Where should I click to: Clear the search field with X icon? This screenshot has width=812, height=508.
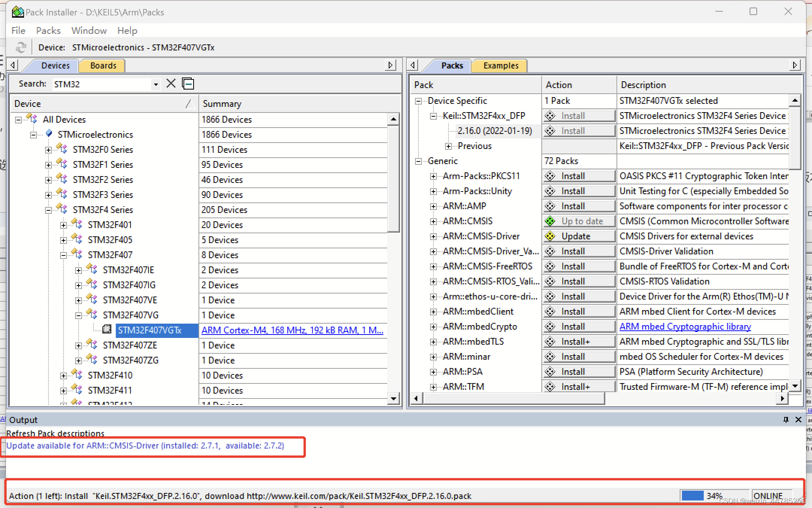pos(171,84)
